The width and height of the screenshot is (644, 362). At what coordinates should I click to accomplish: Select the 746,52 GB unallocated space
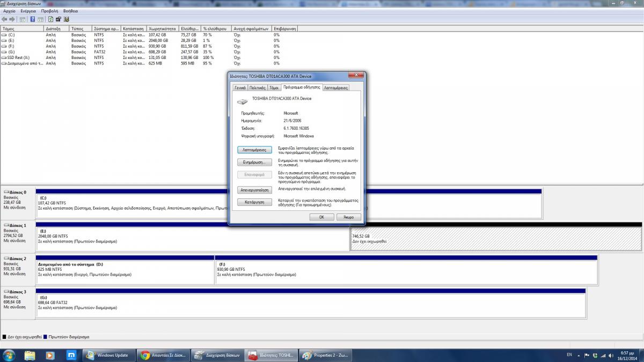(x=496, y=238)
